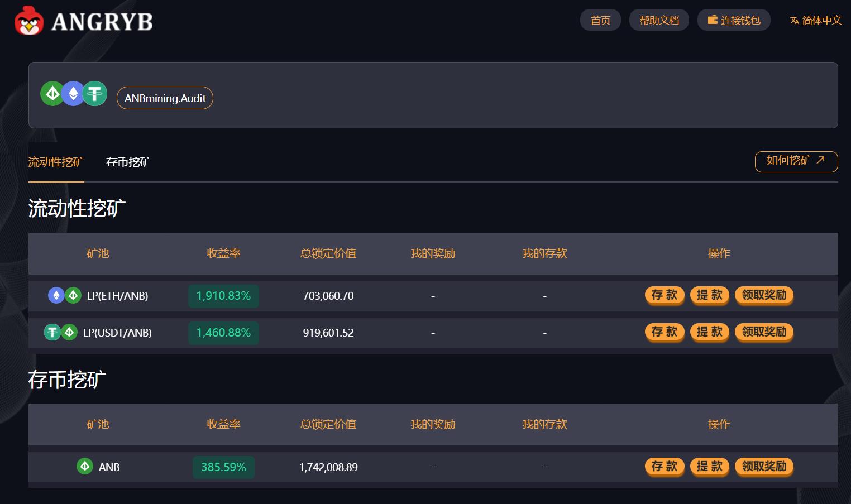Select ANB pool name in 存币挖矿 table
The height and width of the screenshot is (504, 851).
[x=109, y=467]
